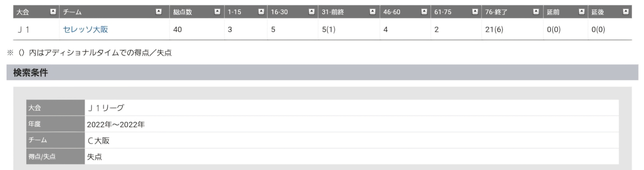Click the 検索条件 section heading
The height and width of the screenshot is (170, 644).
[31, 73]
